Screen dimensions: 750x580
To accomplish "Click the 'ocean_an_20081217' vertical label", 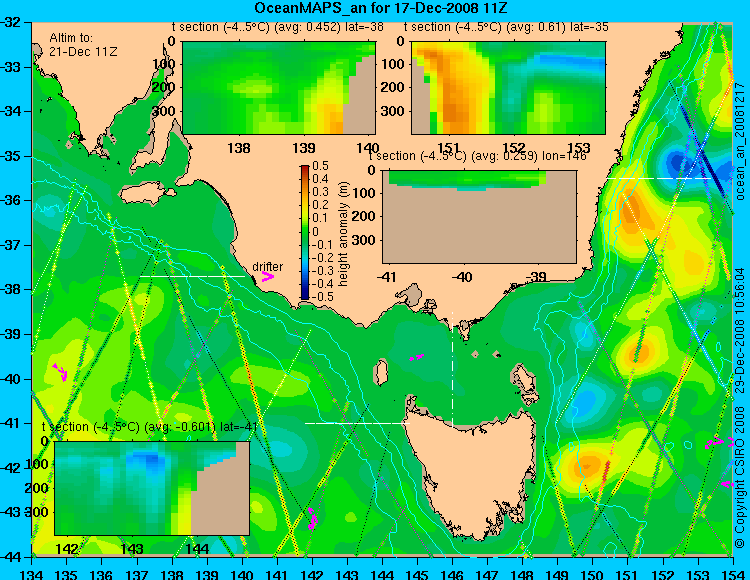I will [740, 141].
